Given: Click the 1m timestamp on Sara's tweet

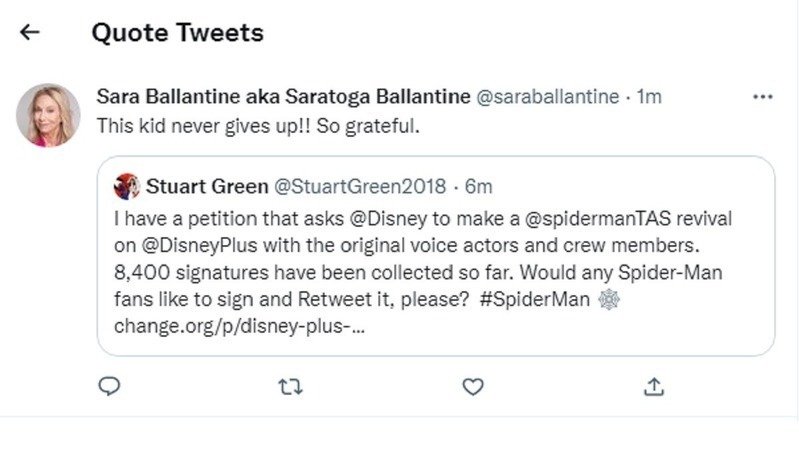Looking at the screenshot, I should coord(649,97).
